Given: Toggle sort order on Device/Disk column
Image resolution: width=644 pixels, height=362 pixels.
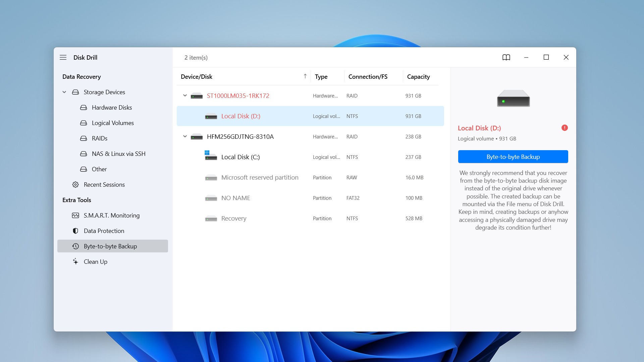Looking at the screenshot, I should 305,76.
